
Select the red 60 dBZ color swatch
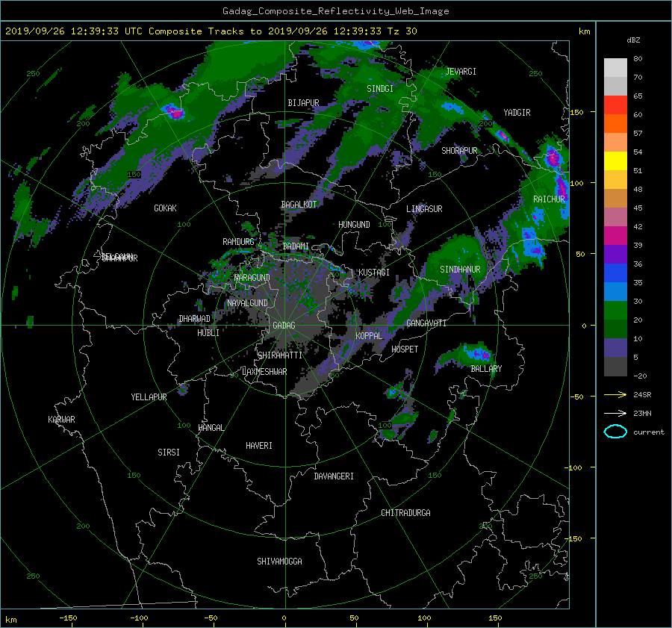pos(615,105)
